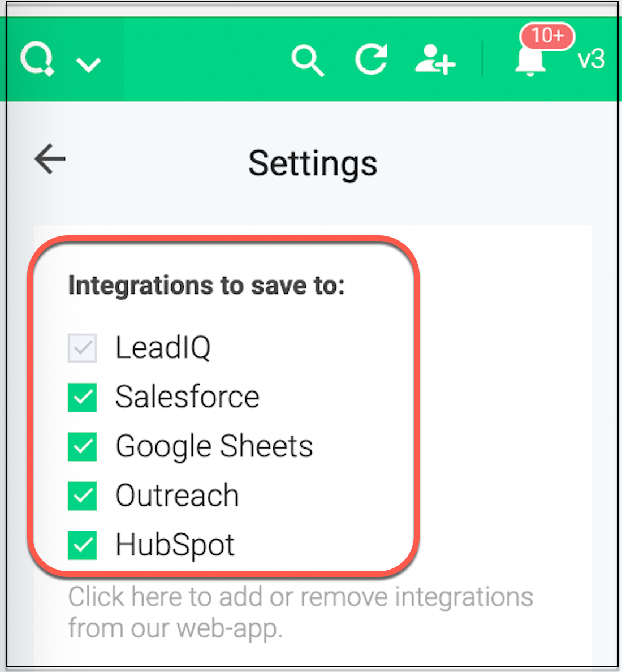
Task: Click the HubSpot label text
Action: (x=175, y=545)
